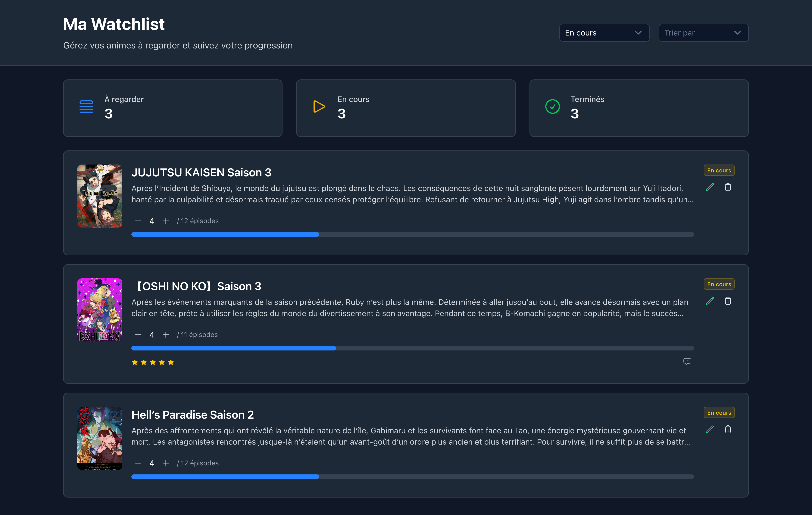812x515 pixels.
Task: Open the JUJUTSU KAISEN Saison 3 title
Action: click(x=201, y=173)
